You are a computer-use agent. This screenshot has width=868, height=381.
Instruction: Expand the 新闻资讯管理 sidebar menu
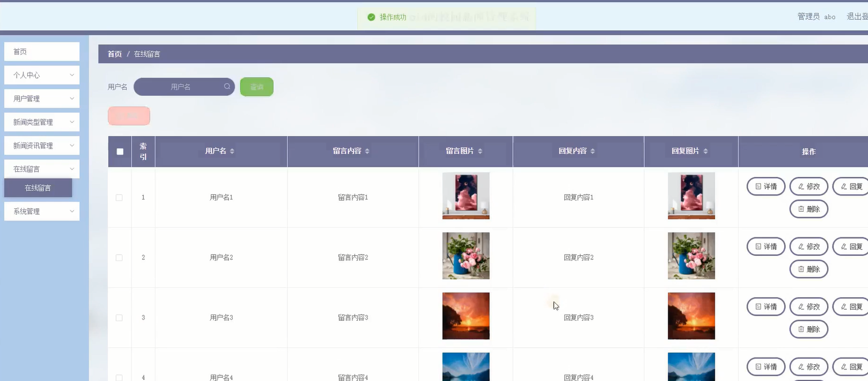(42, 145)
